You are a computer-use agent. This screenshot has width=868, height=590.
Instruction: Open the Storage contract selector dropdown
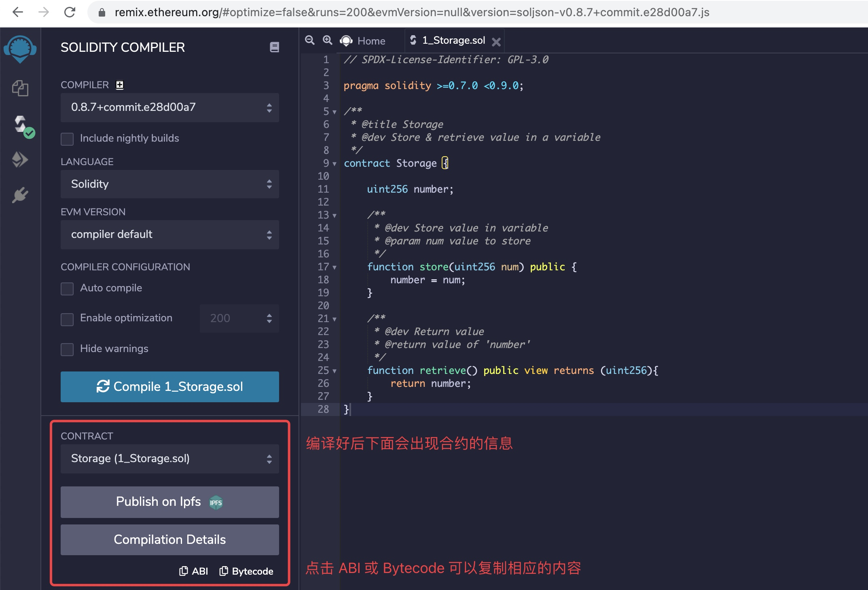169,459
